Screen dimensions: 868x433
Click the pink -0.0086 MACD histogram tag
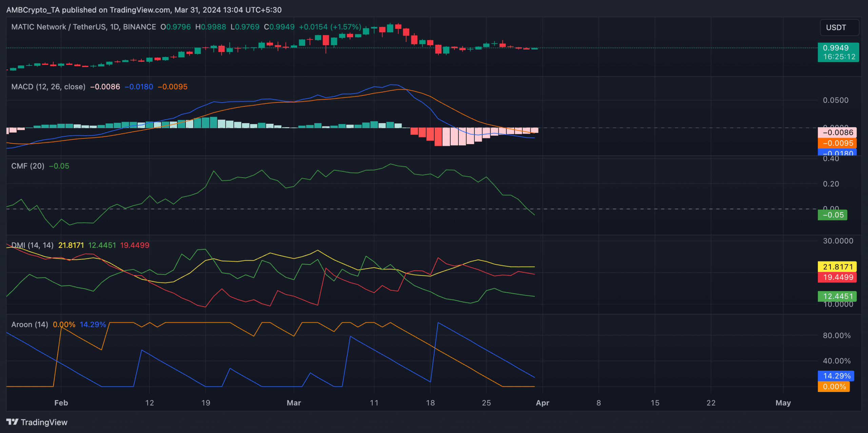coord(837,132)
